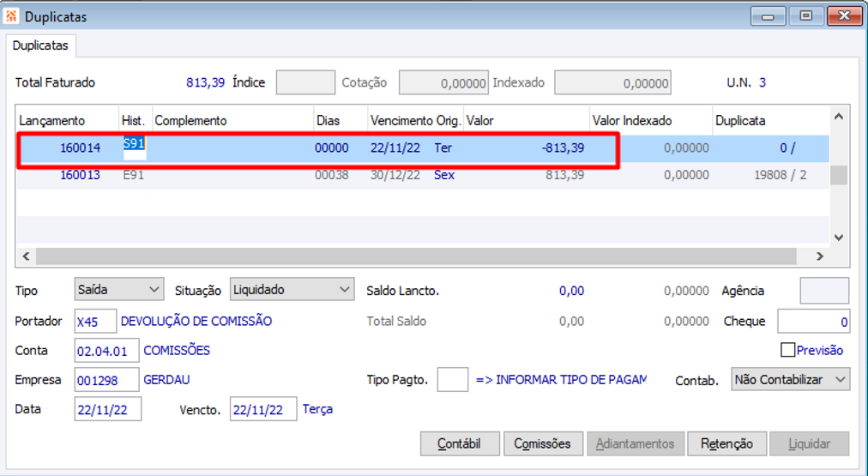This screenshot has height=476, width=868.
Task: Click the Data field 22/11/22
Action: (x=108, y=409)
